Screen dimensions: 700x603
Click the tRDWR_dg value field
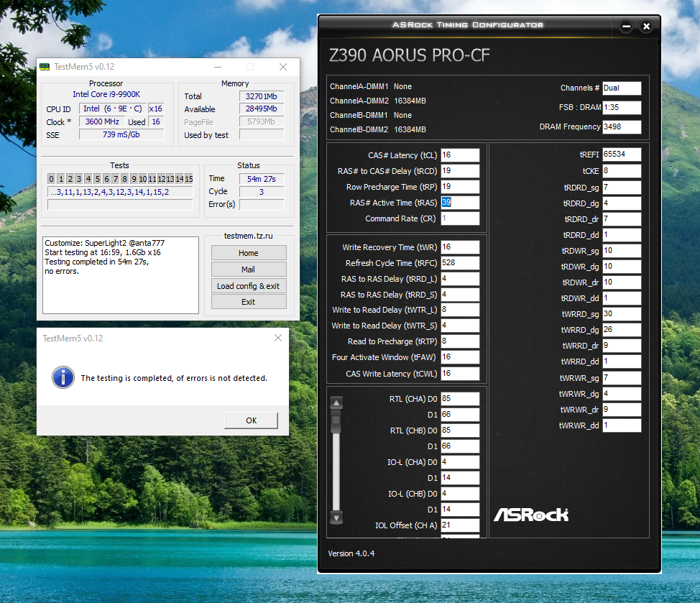tap(622, 267)
